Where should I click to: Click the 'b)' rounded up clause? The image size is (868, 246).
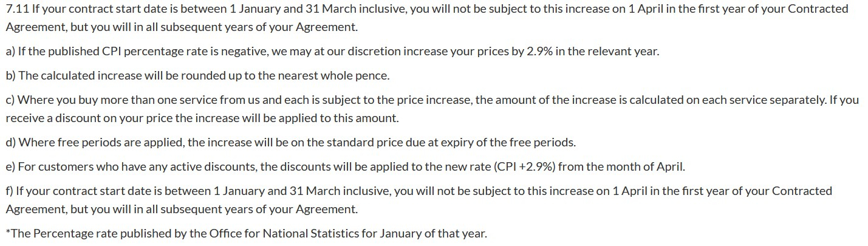tap(197, 76)
